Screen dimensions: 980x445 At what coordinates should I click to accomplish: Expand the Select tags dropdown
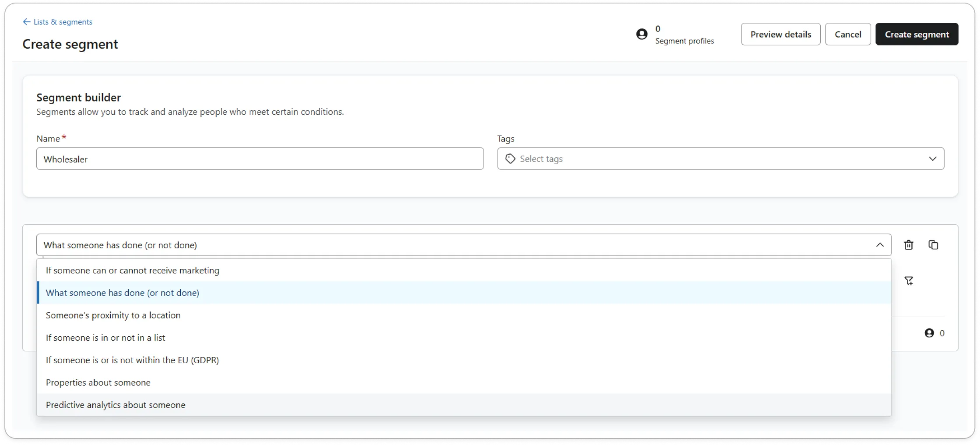[932, 159]
